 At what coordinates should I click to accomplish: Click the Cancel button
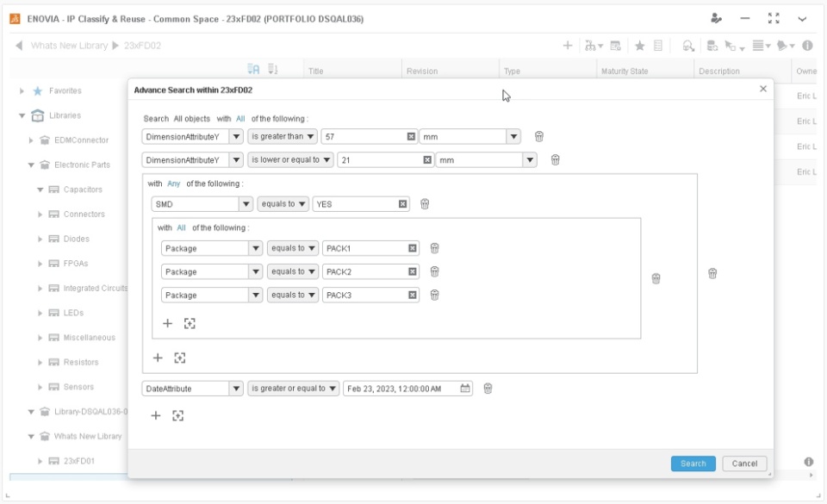point(744,464)
